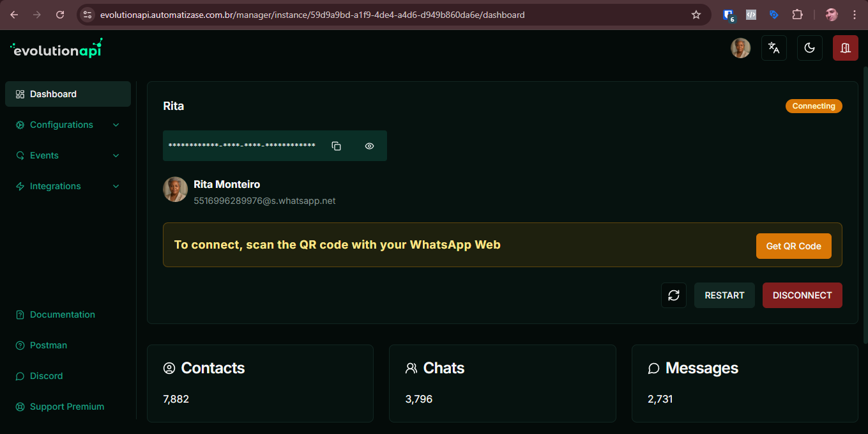Bookmark this page with the star icon
Viewport: 868px width, 434px height.
696,15
